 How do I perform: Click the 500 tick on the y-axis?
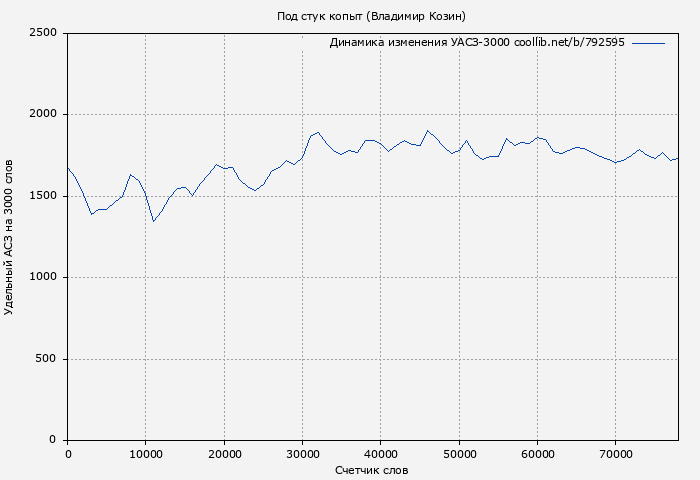48,359
